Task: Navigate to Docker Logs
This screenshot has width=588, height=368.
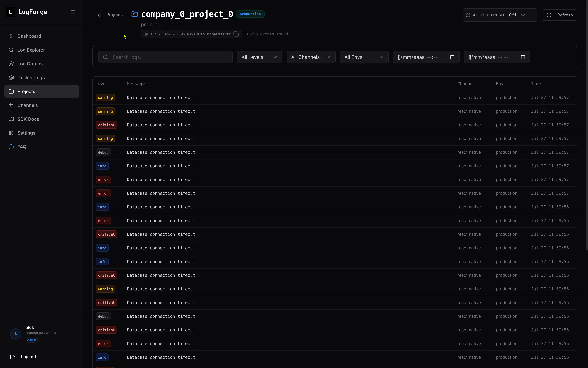Action: pos(42,78)
